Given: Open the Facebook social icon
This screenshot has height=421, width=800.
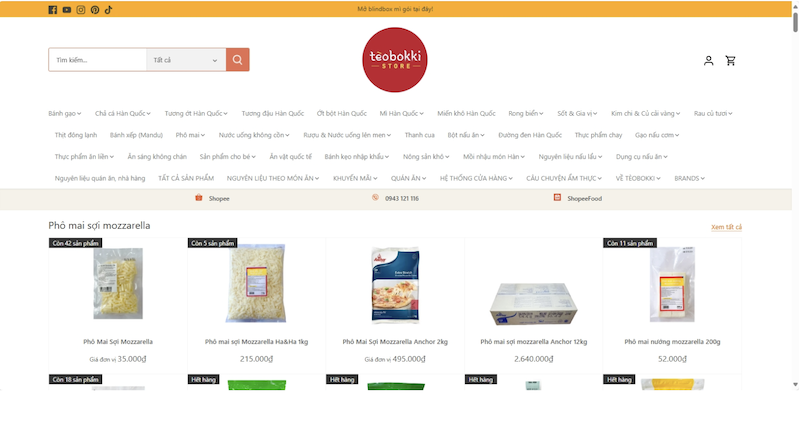Looking at the screenshot, I should click(53, 10).
